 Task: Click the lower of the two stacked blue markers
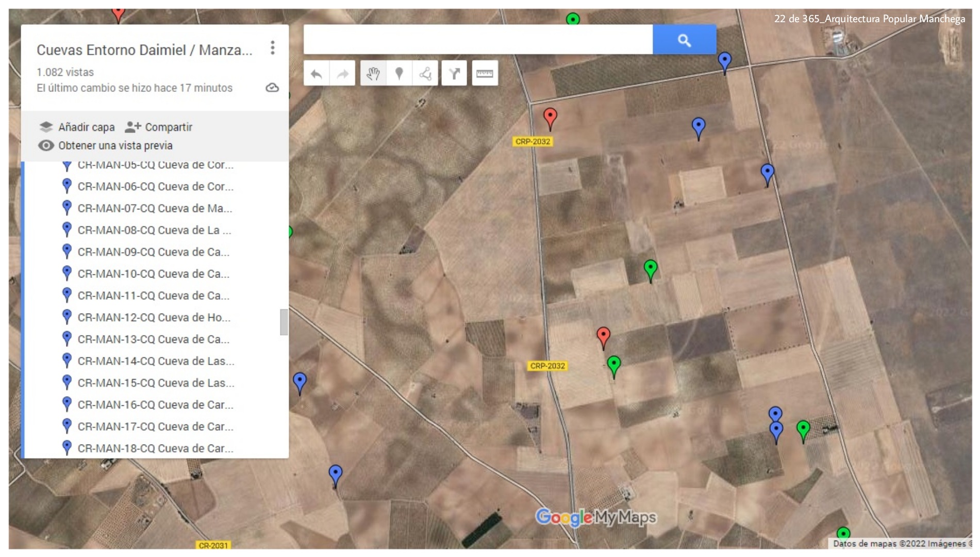776,432
